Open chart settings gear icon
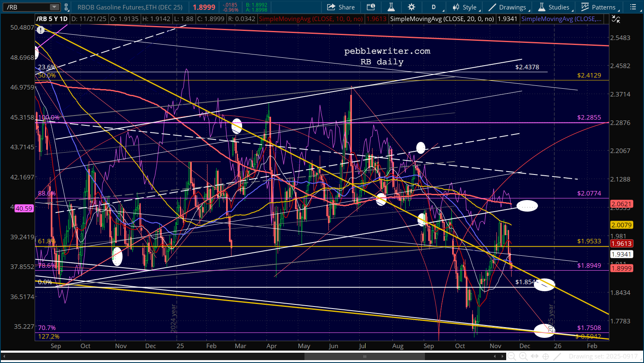This screenshot has height=363, width=644. tap(411, 7)
